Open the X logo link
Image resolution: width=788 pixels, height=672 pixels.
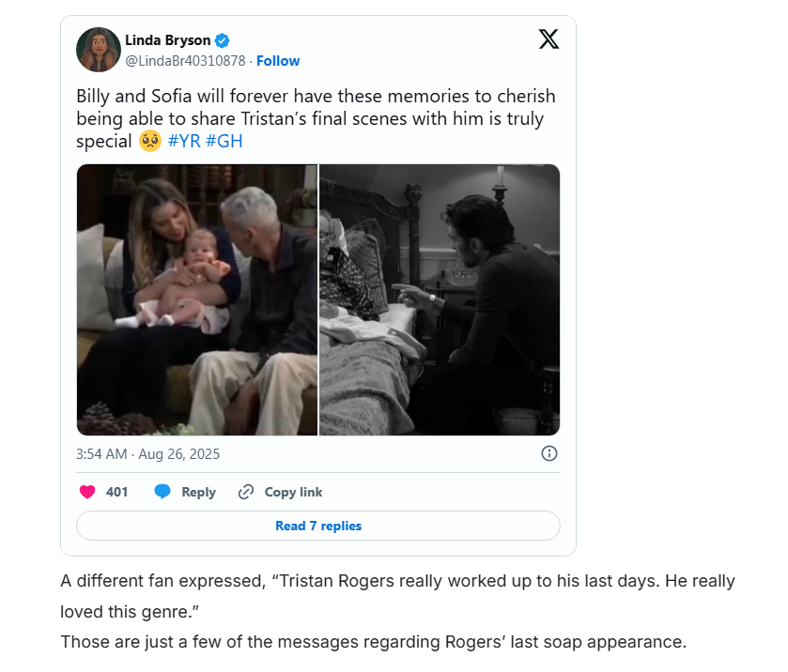tap(549, 38)
